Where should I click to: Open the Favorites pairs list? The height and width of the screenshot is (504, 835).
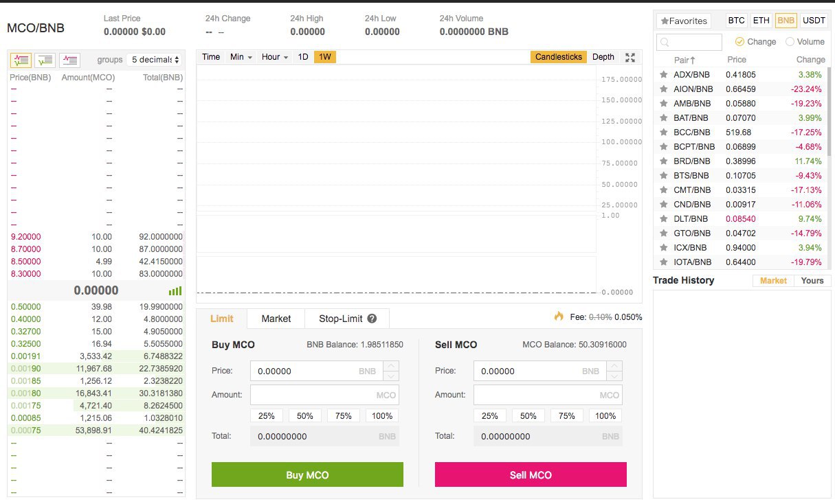tap(684, 21)
